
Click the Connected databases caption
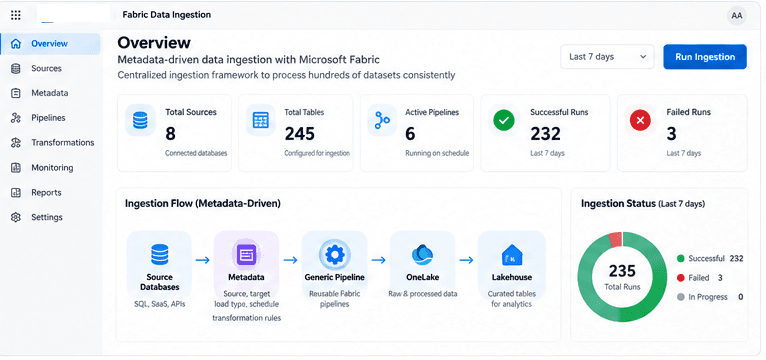[196, 153]
